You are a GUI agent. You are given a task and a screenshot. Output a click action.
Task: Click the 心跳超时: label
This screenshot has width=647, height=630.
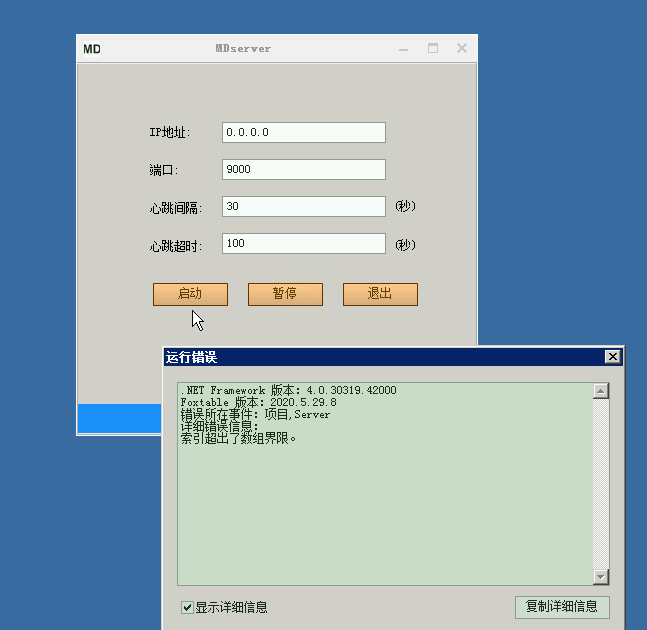click(176, 246)
